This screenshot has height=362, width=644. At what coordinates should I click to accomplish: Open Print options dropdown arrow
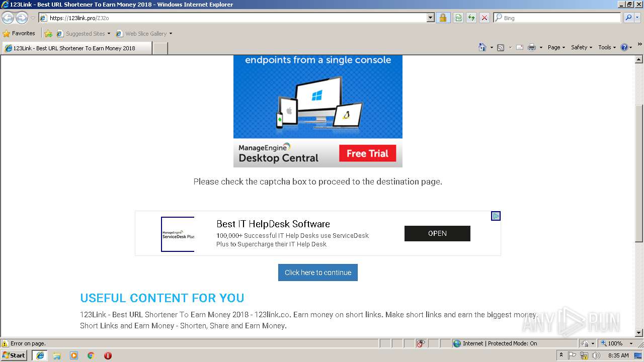click(x=541, y=47)
